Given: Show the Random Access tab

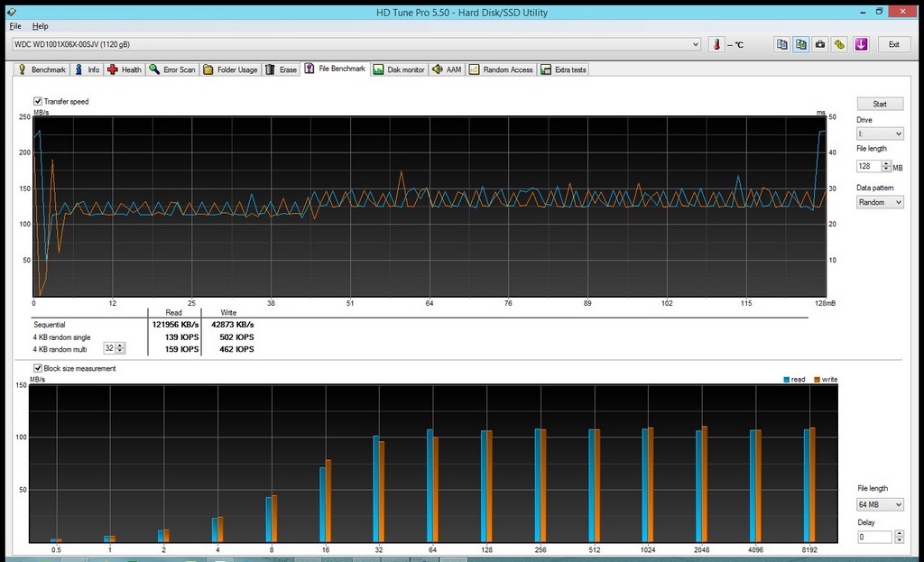Looking at the screenshot, I should [501, 69].
